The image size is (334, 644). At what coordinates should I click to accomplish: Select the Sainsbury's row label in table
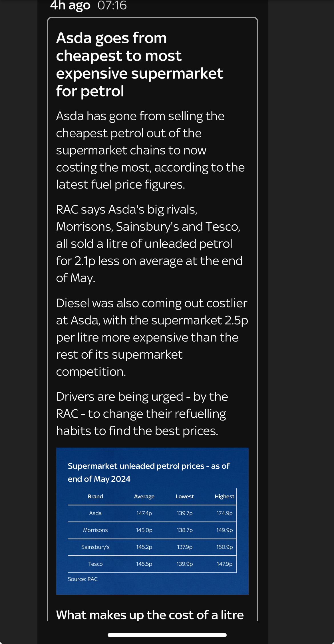coord(95,547)
